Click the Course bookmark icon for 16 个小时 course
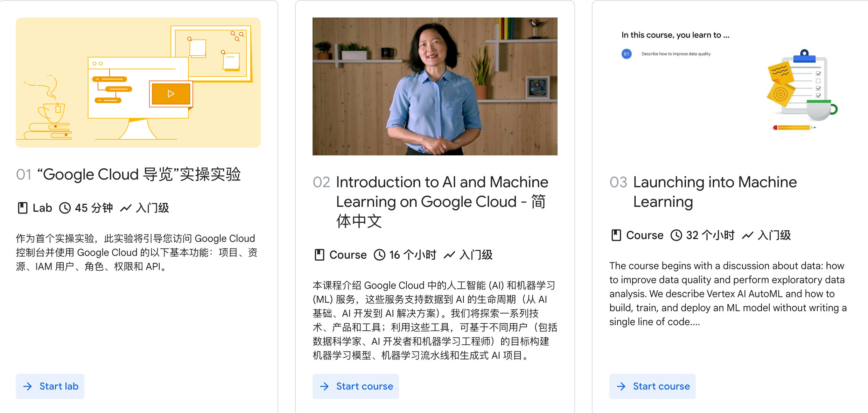 pyautogui.click(x=320, y=255)
